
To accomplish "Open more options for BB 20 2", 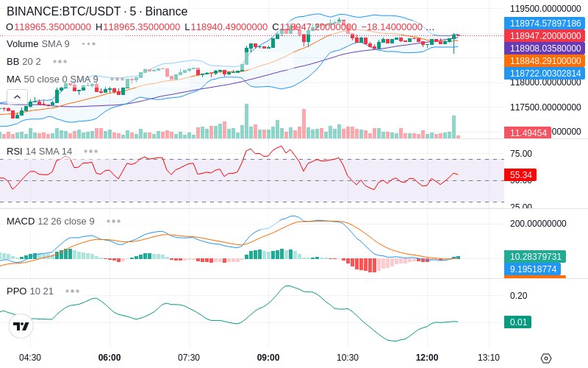I will point(60,62).
